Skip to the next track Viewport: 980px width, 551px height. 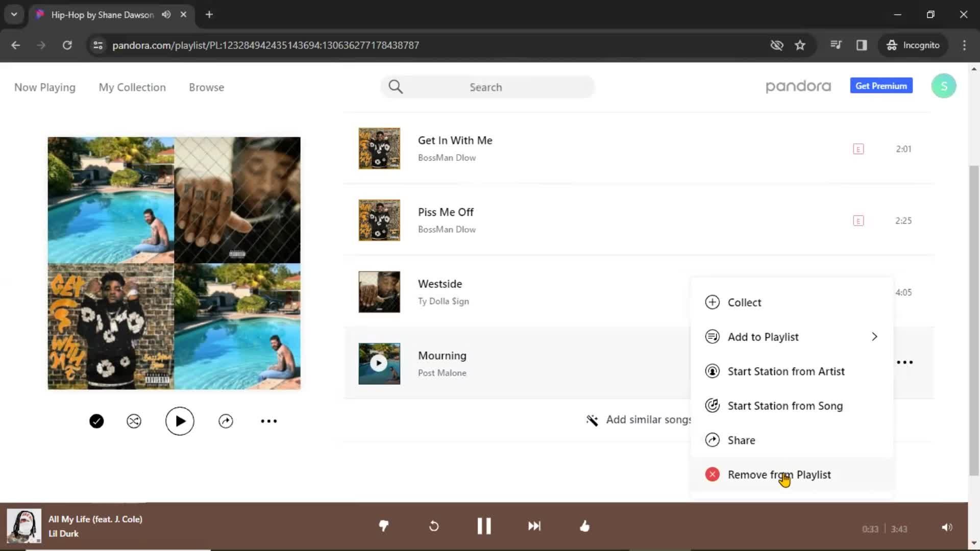point(534,526)
